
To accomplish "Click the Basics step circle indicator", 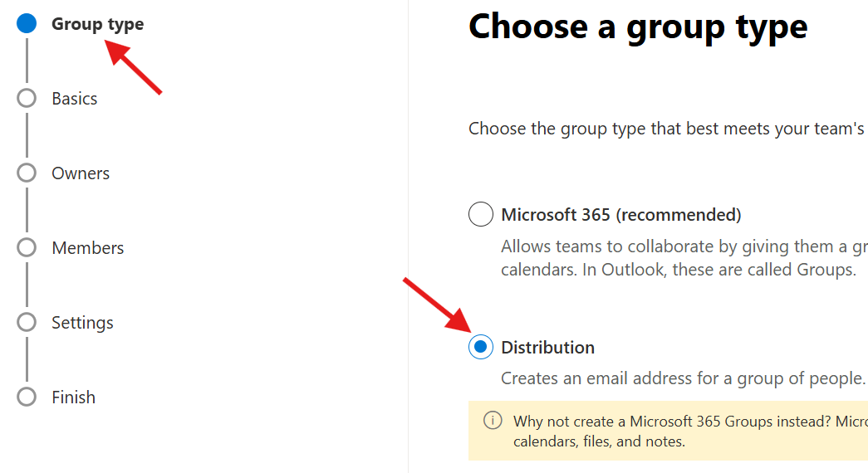I will click(x=27, y=98).
